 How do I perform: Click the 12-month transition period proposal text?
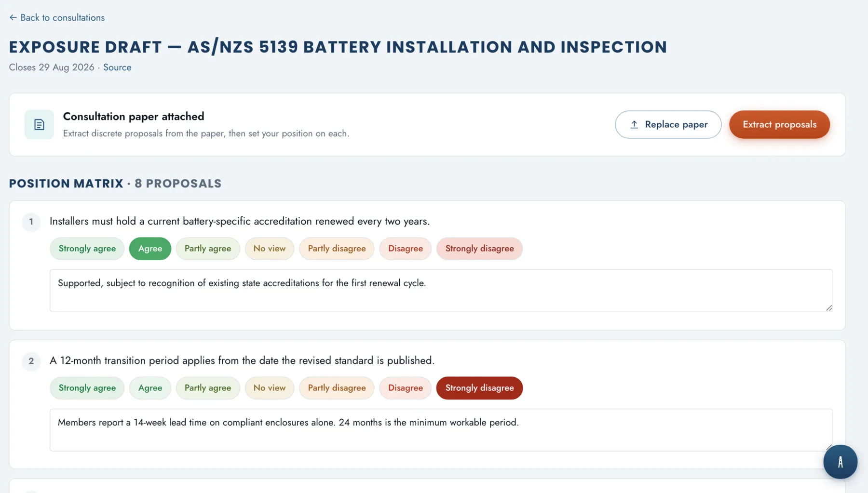[242, 360]
